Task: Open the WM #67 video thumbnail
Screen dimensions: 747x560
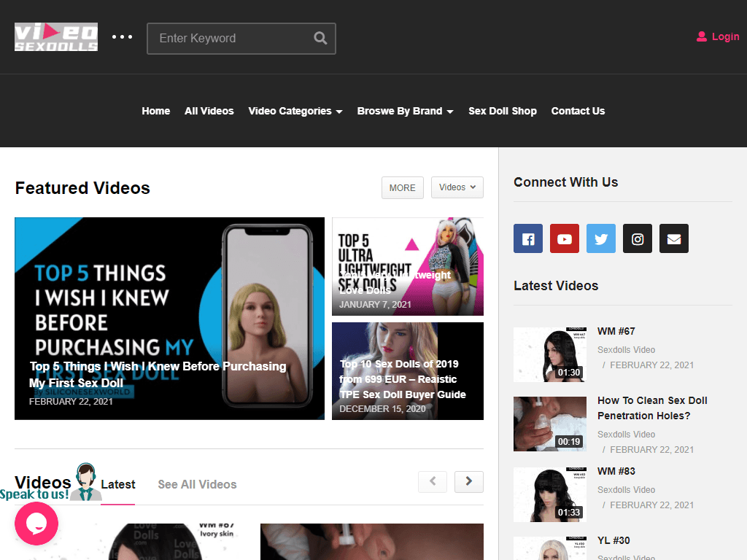Action: point(550,354)
